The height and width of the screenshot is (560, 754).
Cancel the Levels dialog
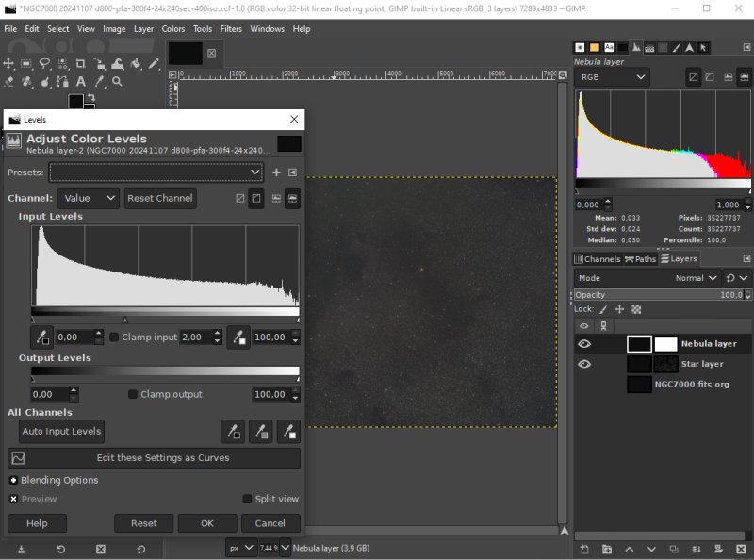coord(270,523)
